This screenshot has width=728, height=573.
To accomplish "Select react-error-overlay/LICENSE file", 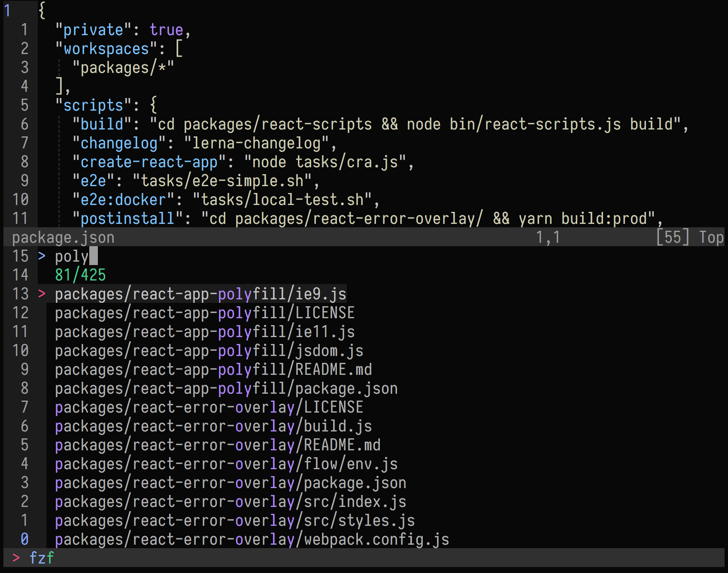I will tap(209, 407).
